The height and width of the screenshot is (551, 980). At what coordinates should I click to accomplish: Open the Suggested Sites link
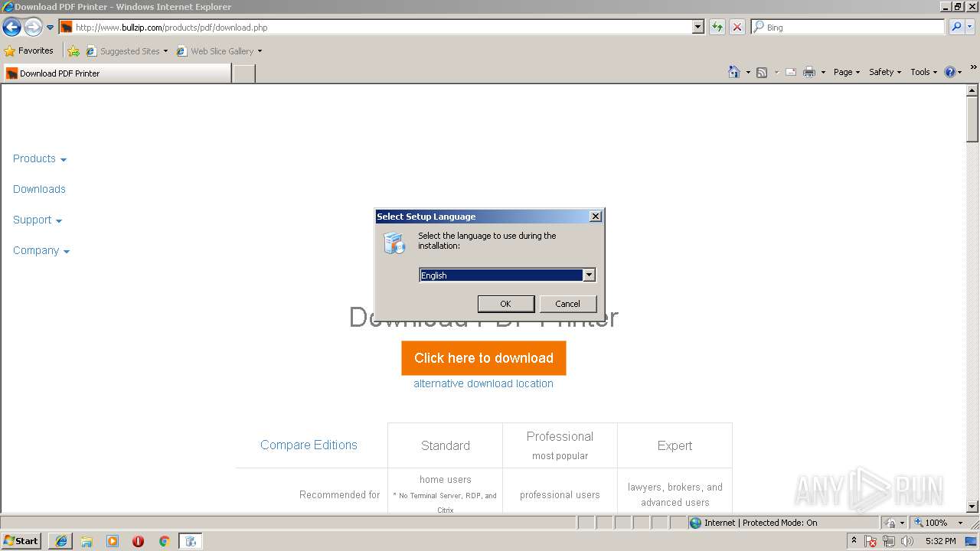point(126,51)
